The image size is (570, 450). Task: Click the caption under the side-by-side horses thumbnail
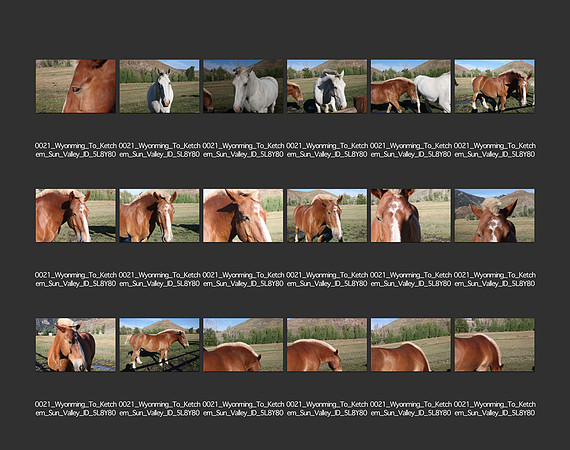[411, 150]
